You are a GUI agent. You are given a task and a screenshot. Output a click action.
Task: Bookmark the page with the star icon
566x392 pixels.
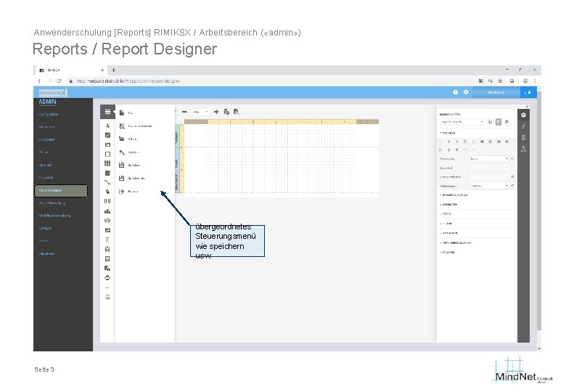(500, 81)
